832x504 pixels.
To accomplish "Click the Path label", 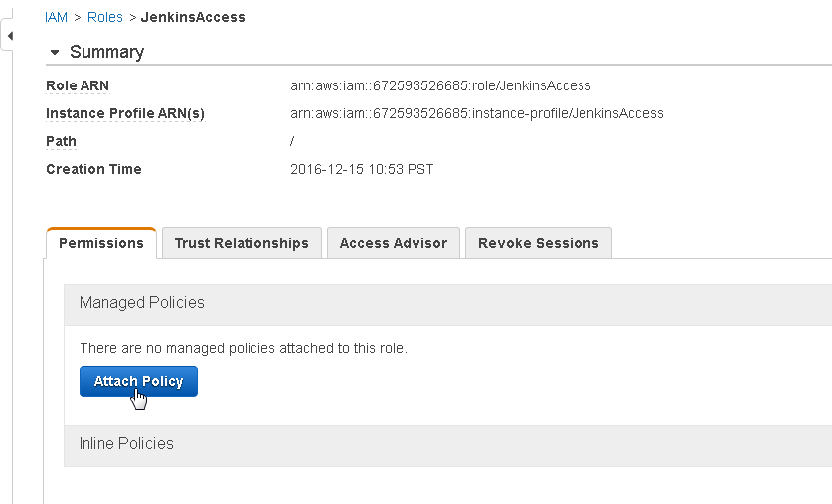I will tap(61, 141).
